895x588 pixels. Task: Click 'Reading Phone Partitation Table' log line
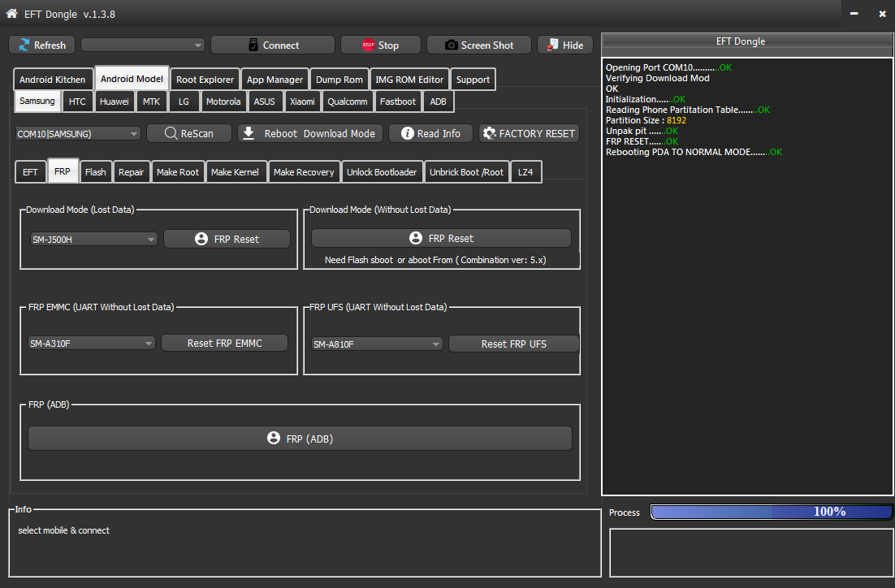[687, 110]
